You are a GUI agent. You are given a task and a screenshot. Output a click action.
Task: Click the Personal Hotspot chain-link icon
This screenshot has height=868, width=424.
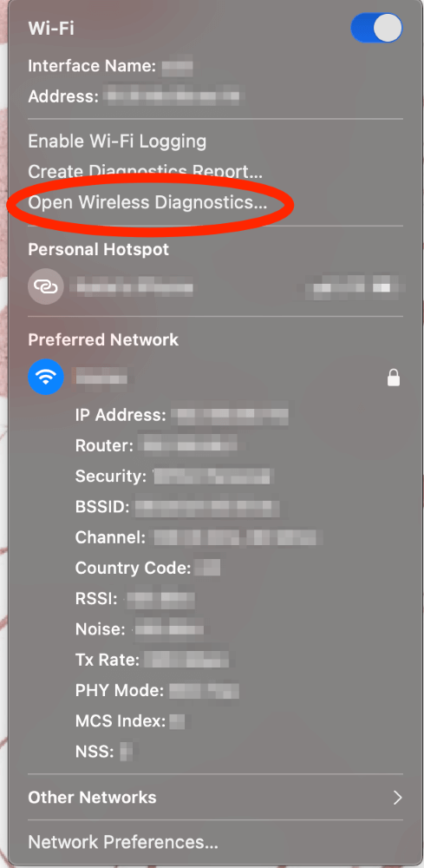click(46, 286)
